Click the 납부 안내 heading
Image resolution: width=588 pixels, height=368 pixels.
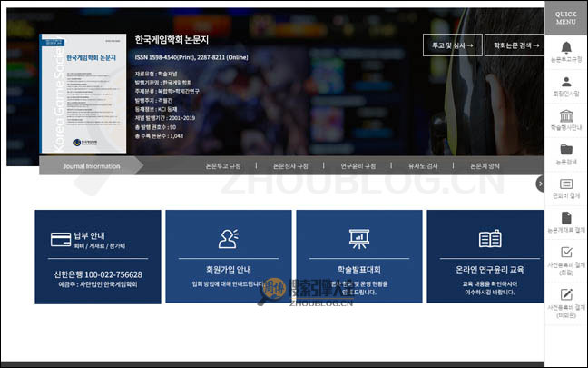(89, 236)
